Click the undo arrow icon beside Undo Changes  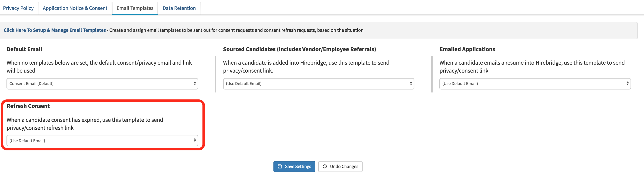tap(324, 166)
